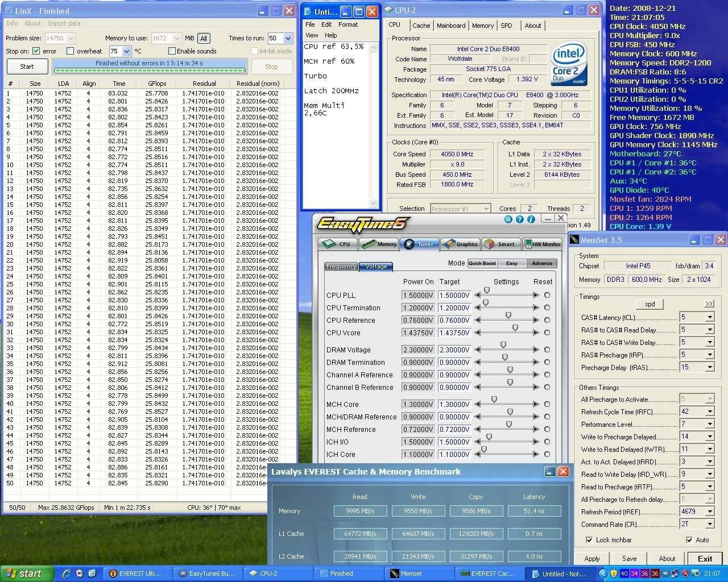728x582 pixels.
Task: Click All memory button in LinX
Action: [x=203, y=39]
